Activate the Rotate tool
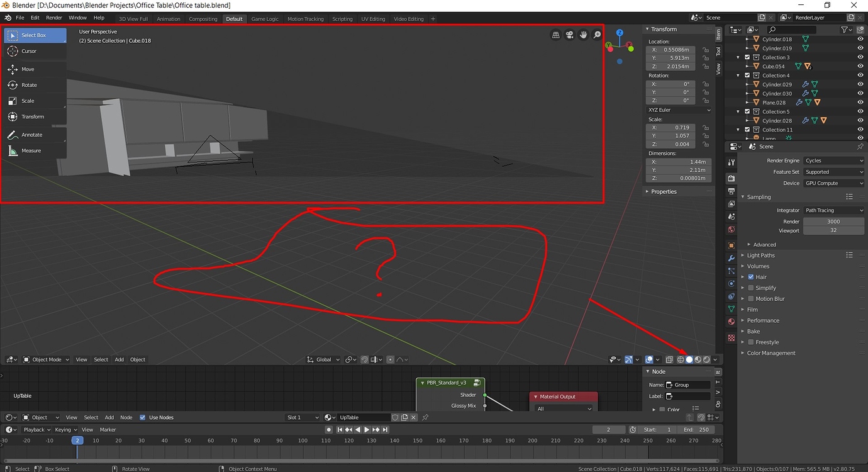 (x=35, y=85)
